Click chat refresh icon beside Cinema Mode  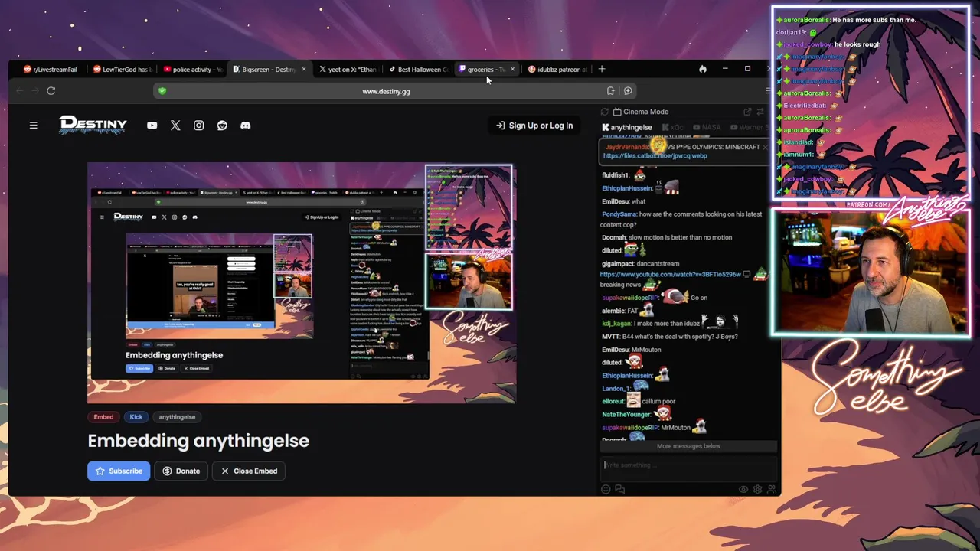tap(605, 112)
